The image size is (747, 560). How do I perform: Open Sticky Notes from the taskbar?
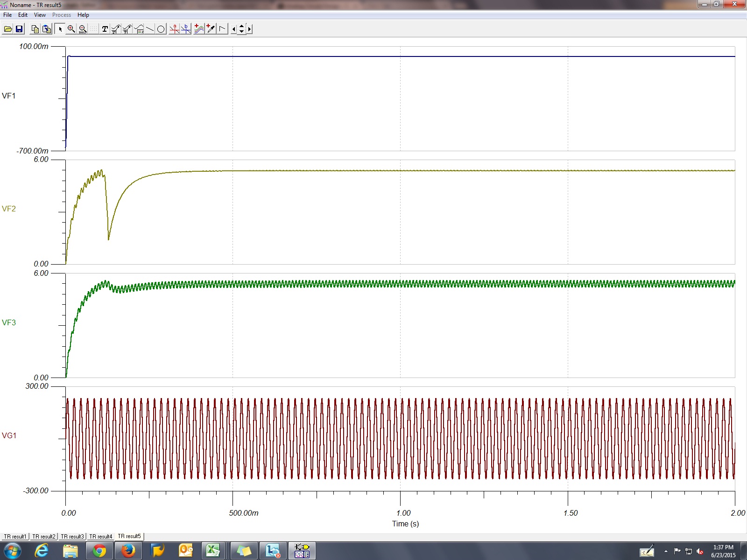click(243, 551)
